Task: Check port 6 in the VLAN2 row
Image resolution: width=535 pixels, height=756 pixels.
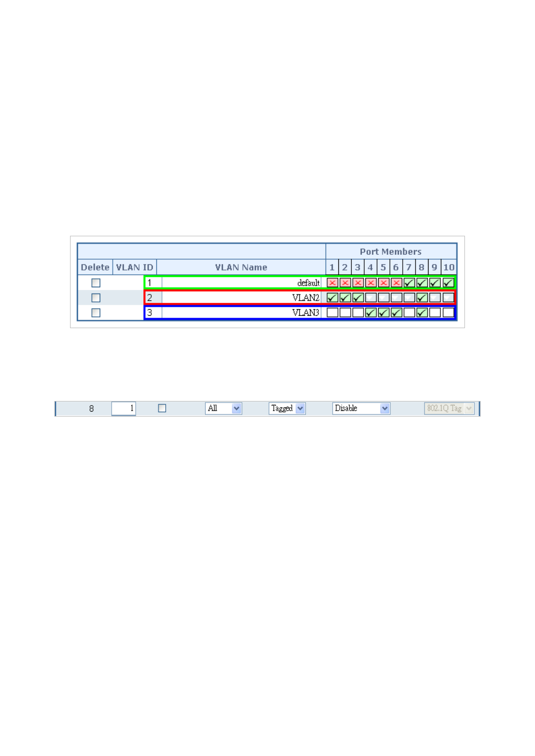Action: click(397, 298)
